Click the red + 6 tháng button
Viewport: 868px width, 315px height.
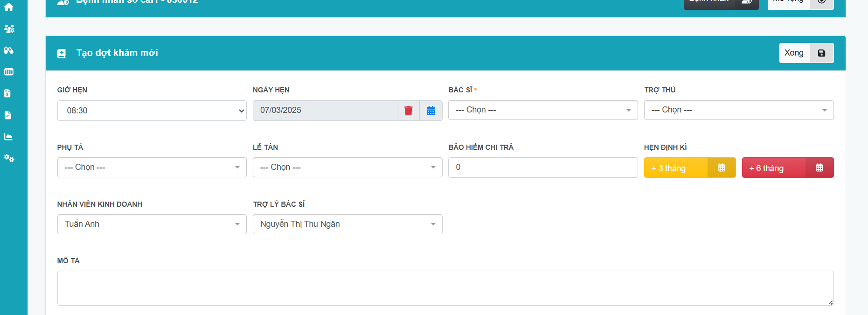point(787,168)
